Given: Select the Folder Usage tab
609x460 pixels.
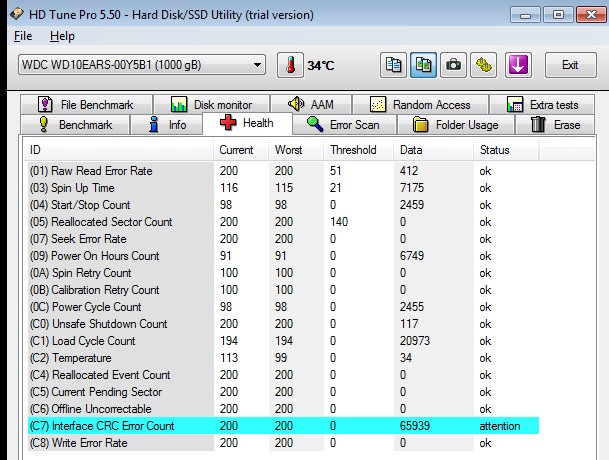Looking at the screenshot, I should click(455, 125).
